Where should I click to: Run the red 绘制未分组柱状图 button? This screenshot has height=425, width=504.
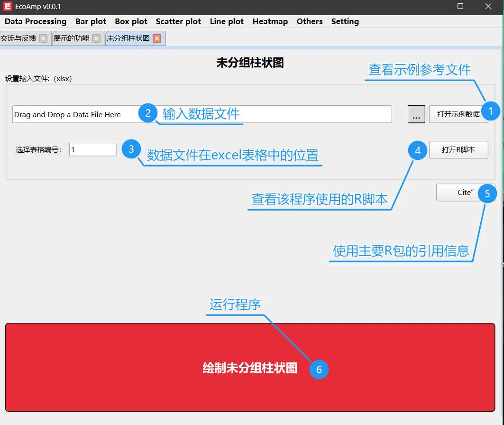250,367
